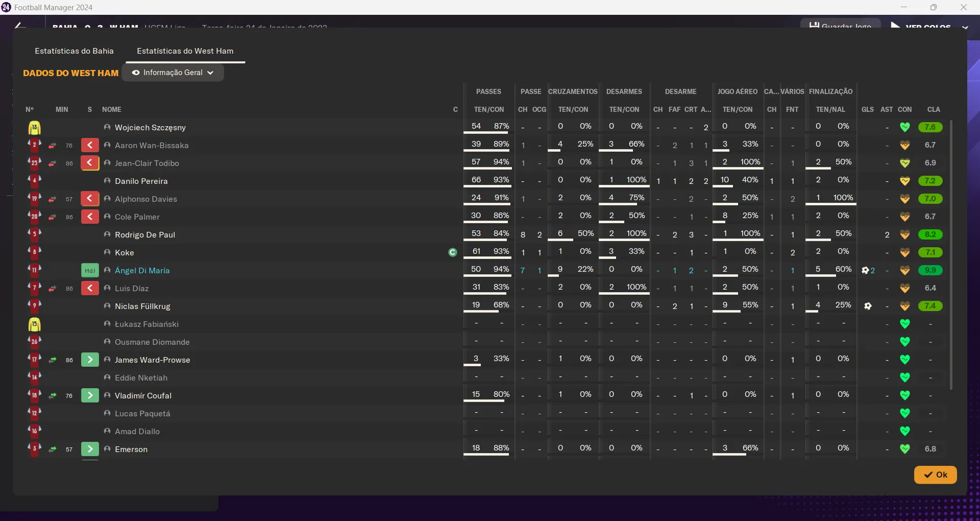
Task: Open the Informação Geral view dropdown
Action: [173, 73]
